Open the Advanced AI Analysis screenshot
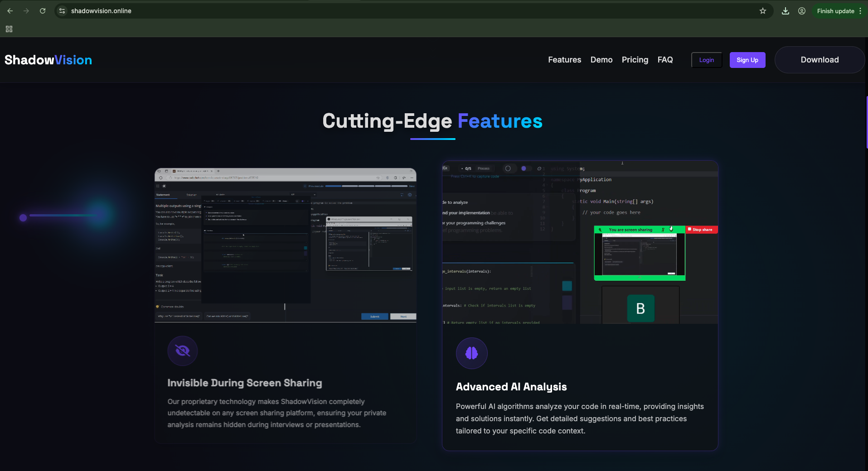Viewport: 868px width, 471px height. (580, 242)
